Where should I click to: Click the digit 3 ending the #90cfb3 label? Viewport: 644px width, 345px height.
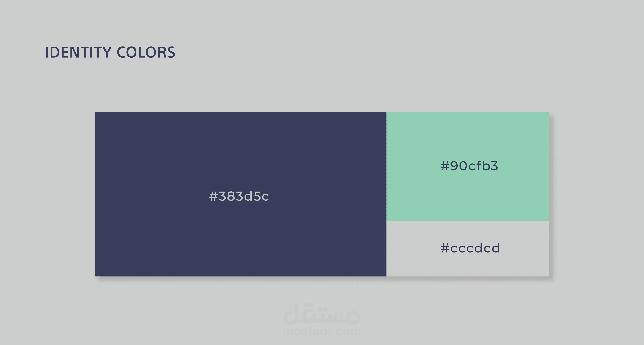494,166
